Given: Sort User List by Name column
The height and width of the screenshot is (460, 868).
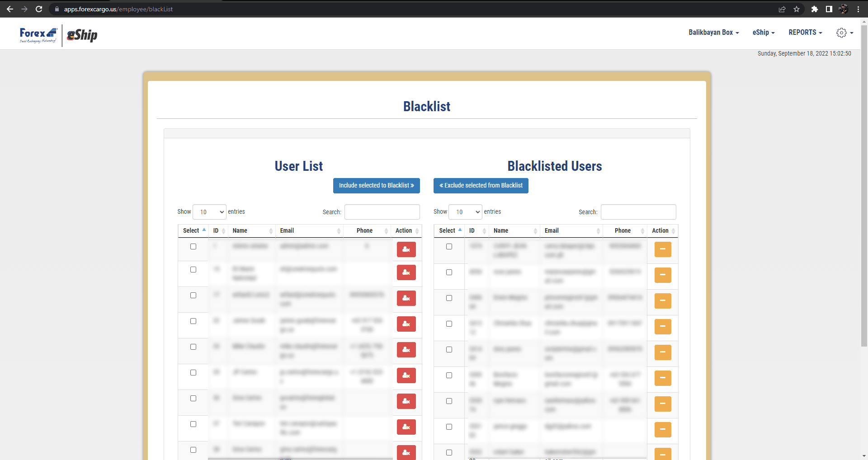Looking at the screenshot, I should 252,231.
